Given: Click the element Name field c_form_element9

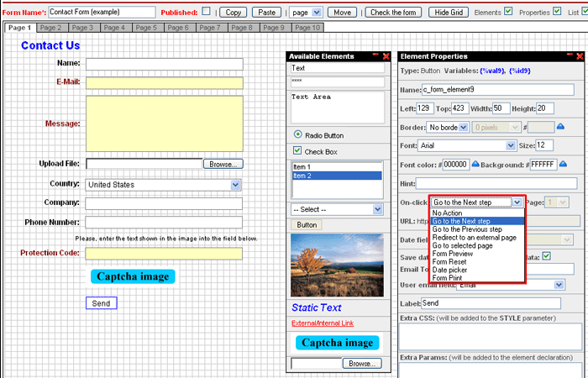Looking at the screenshot, I should (x=497, y=90).
